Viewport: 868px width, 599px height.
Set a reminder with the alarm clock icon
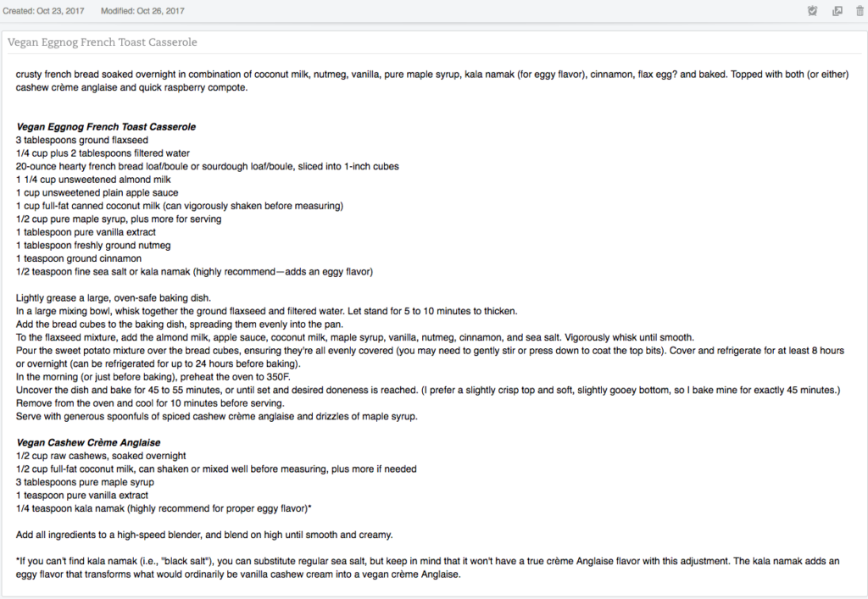(812, 11)
